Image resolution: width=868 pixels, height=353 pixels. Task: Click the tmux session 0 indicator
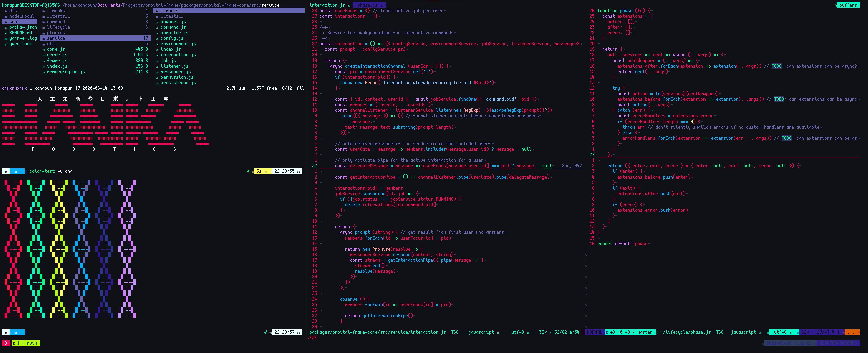coord(5,343)
